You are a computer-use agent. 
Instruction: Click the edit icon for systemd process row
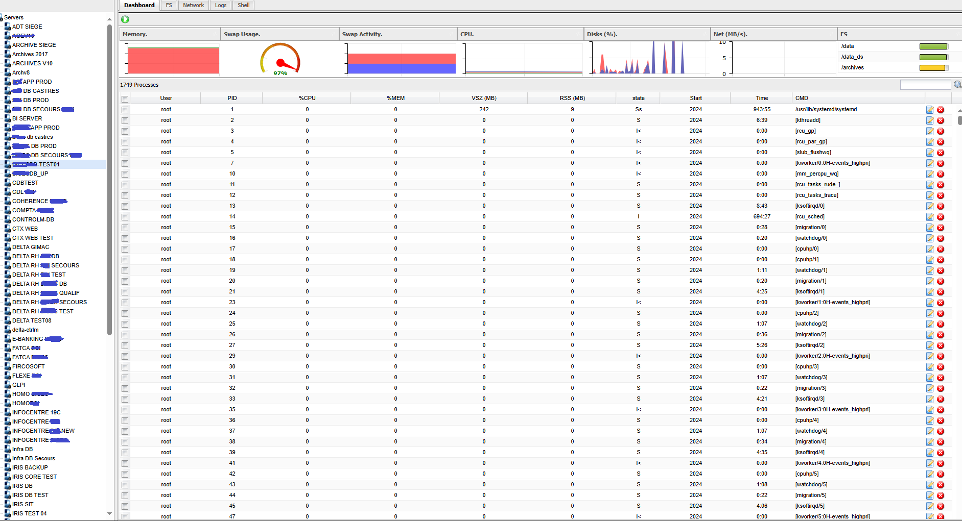[x=930, y=108]
